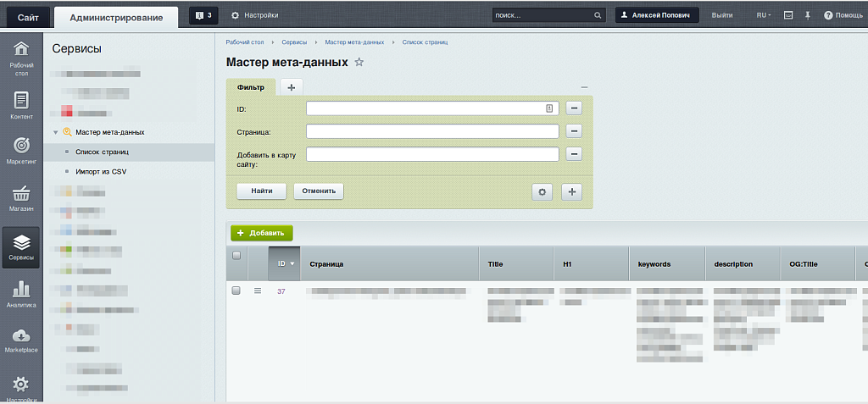Image resolution: width=868 pixels, height=404 pixels.
Task: Open the Контент sidebar section
Action: 21,106
